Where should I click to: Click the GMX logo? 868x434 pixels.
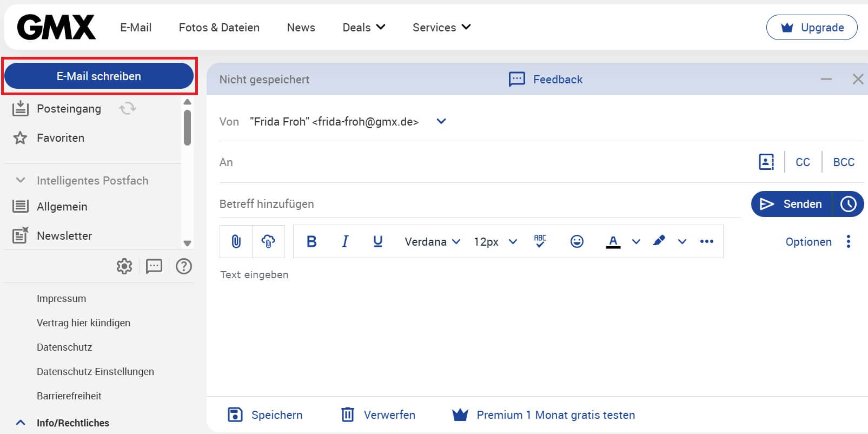[56, 27]
